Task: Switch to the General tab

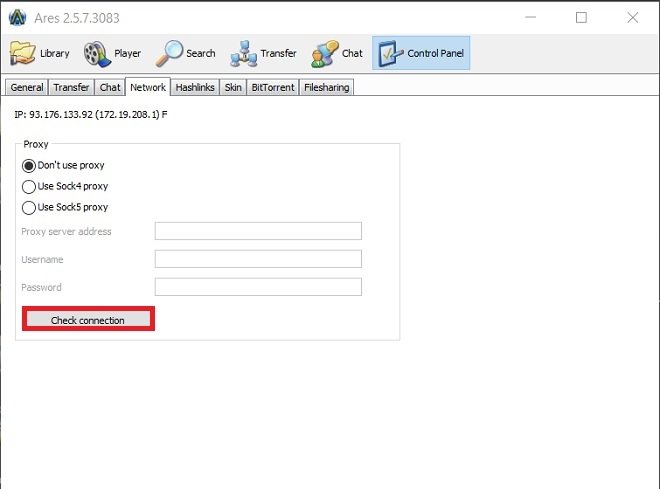Action: 27,88
